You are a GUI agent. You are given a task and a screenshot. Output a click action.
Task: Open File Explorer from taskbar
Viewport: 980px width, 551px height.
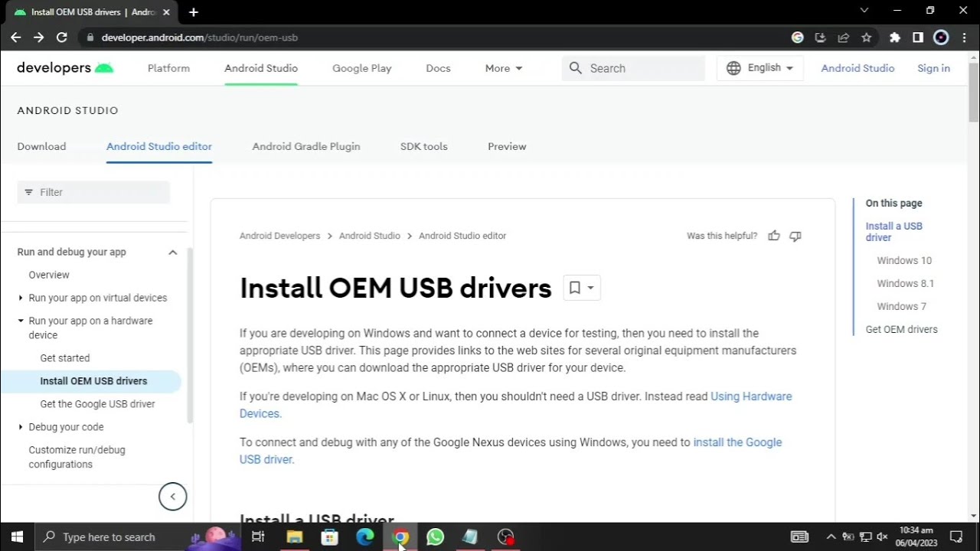tap(295, 537)
